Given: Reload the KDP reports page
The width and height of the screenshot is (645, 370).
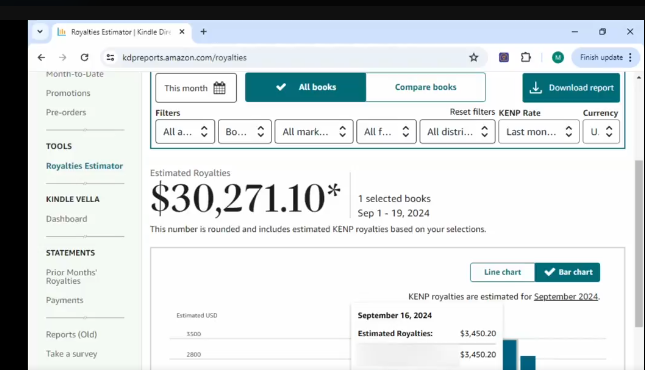Looking at the screenshot, I should (x=84, y=58).
